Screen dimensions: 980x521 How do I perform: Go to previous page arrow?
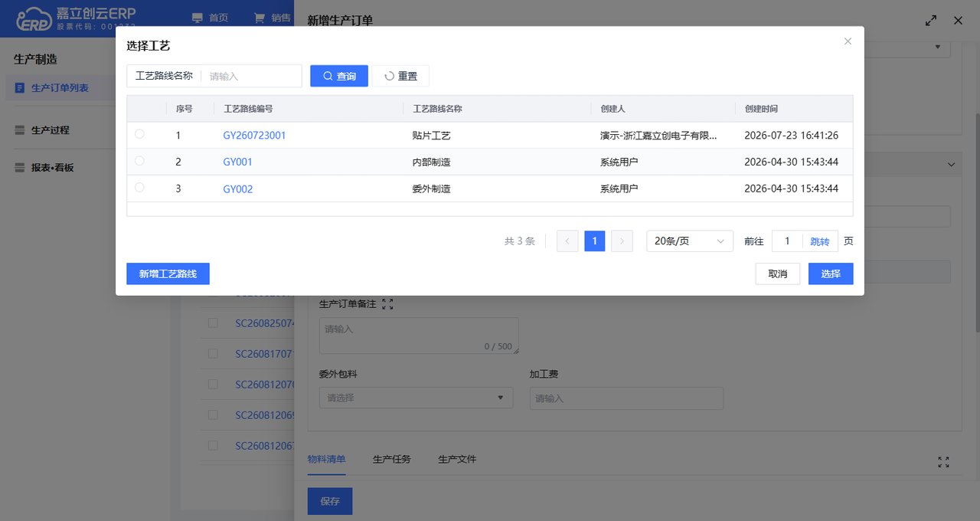567,241
